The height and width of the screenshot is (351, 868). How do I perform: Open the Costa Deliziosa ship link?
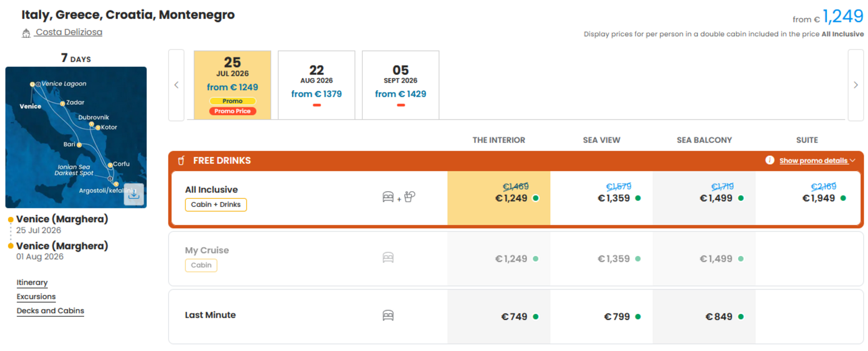pos(69,32)
